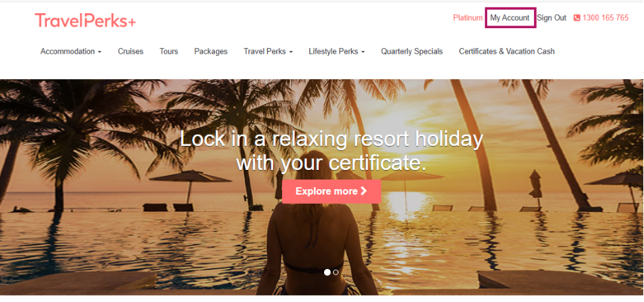Open the Tours menu item
The height and width of the screenshot is (302, 644).
169,52
